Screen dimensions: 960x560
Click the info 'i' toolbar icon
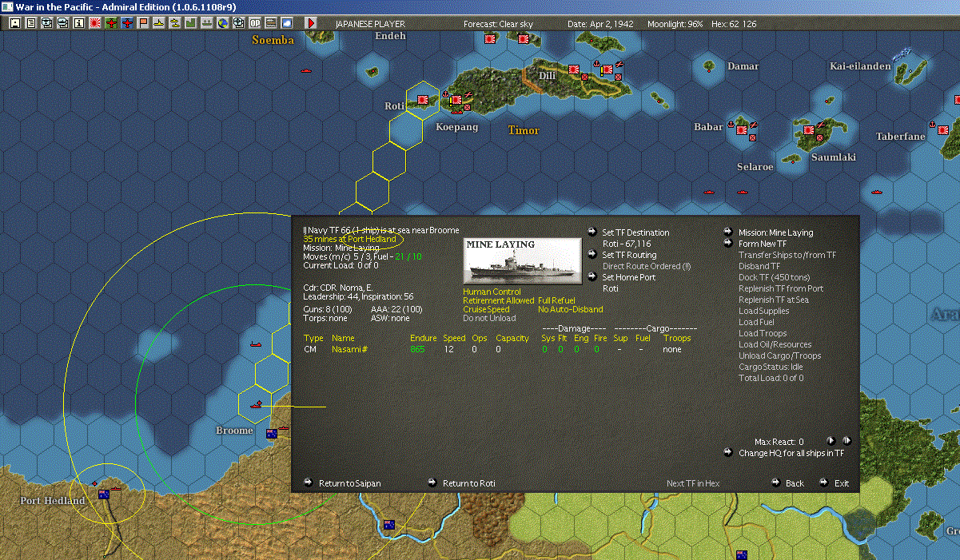click(79, 23)
